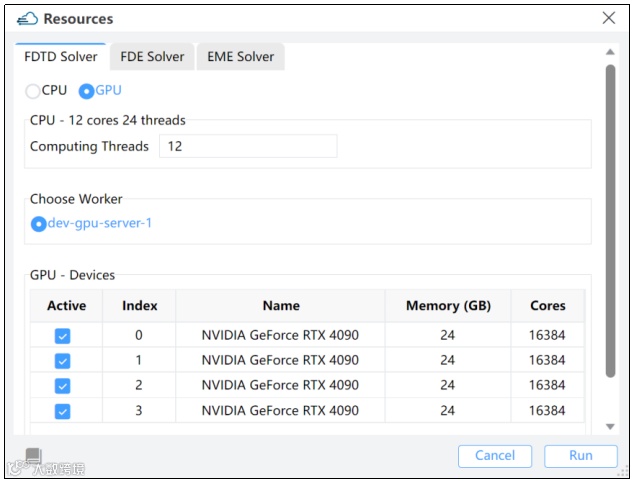Uncheck Active for GPU index 0
The image size is (636, 482).
[x=62, y=336]
